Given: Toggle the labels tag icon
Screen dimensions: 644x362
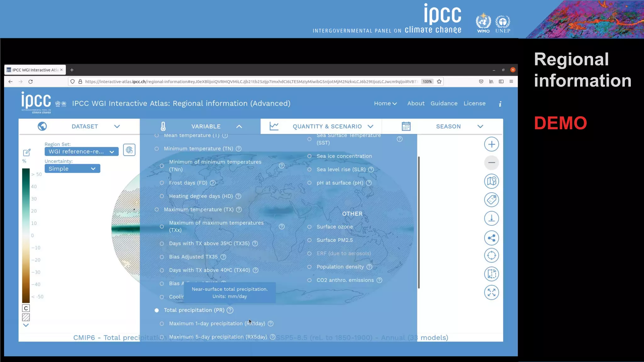Looking at the screenshot, I should [x=491, y=200].
